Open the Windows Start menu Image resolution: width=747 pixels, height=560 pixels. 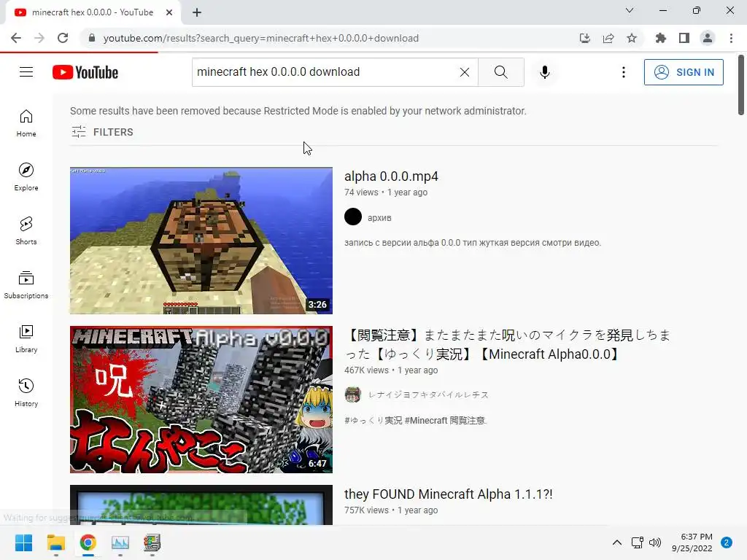coord(23,542)
